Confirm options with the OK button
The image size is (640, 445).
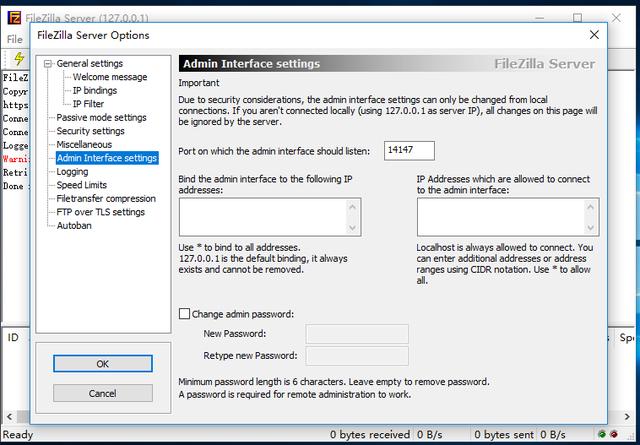[x=103, y=363]
